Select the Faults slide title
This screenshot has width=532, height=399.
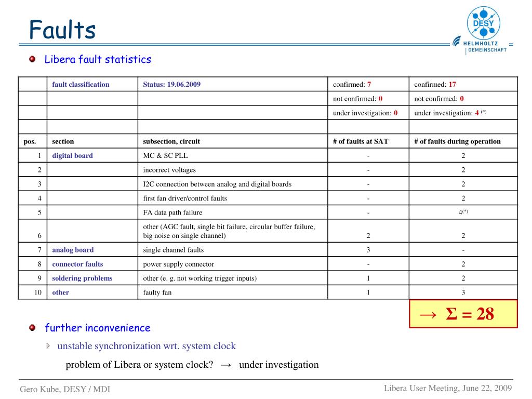click(x=62, y=30)
